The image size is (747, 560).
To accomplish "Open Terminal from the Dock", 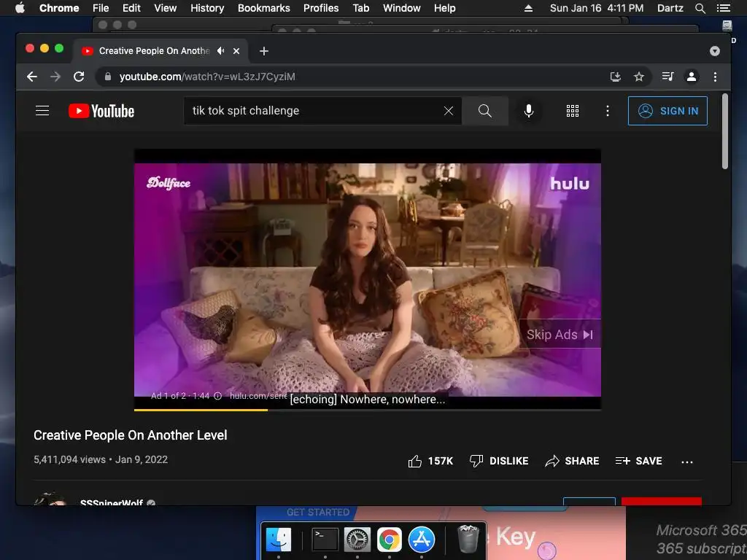I will [x=325, y=540].
